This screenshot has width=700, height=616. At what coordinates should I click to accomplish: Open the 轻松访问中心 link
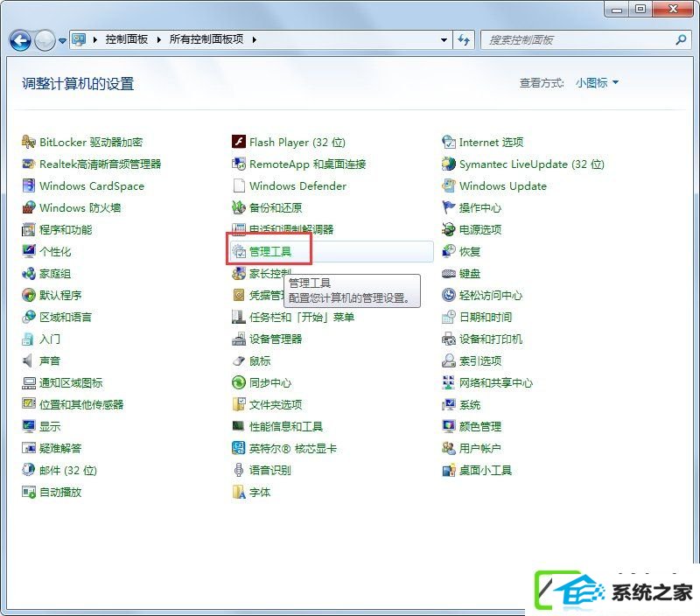(491, 295)
